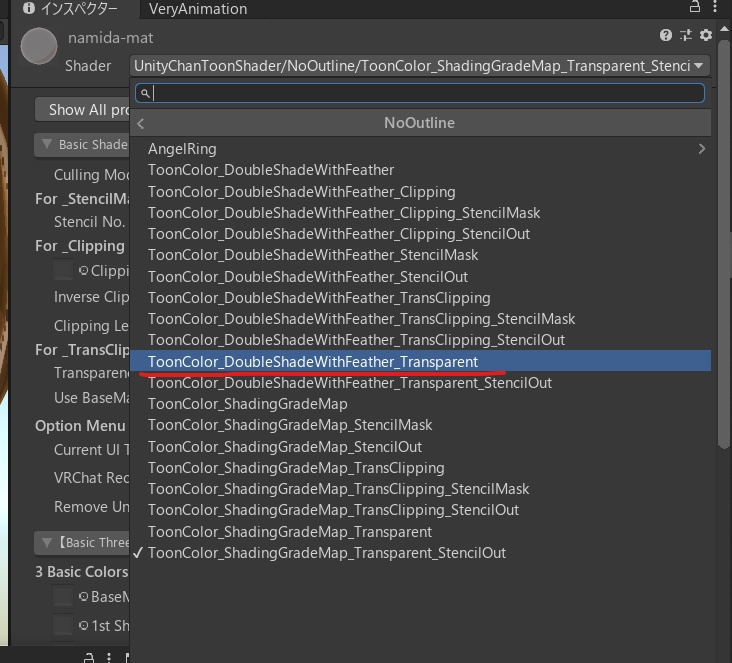Viewport: 732px width, 663px height.
Task: Click the inspector vertical scrollbar
Action: point(724,243)
